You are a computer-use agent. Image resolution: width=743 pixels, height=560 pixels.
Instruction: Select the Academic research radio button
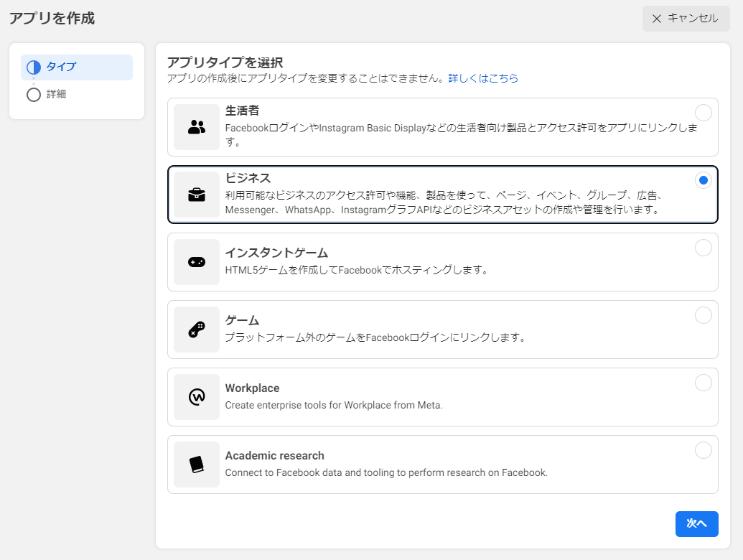tap(703, 450)
